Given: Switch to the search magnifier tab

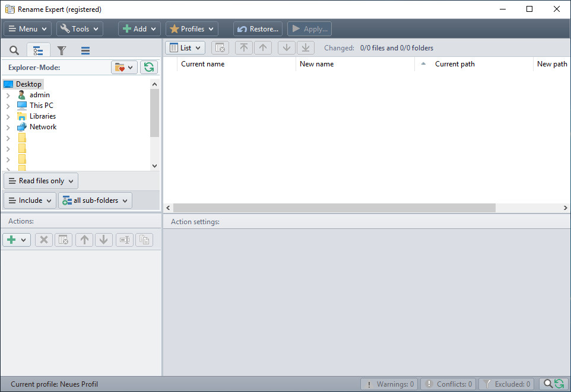Looking at the screenshot, I should (14, 50).
